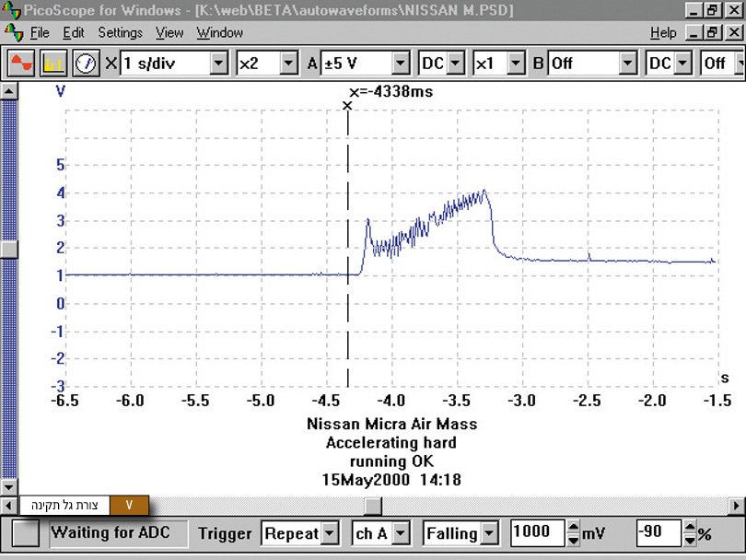This screenshot has width=746, height=560.
Task: Open the spectrum analyzer view icon
Action: (53, 64)
